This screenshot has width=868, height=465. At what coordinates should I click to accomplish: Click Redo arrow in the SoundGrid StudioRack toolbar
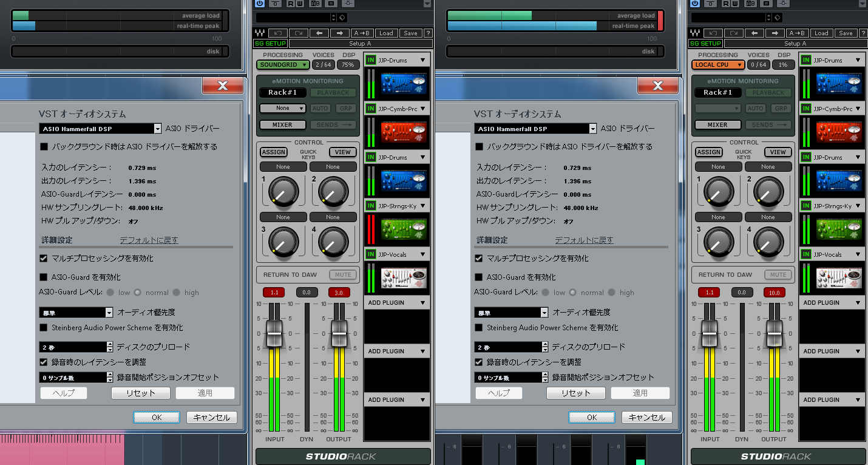pyautogui.click(x=298, y=33)
